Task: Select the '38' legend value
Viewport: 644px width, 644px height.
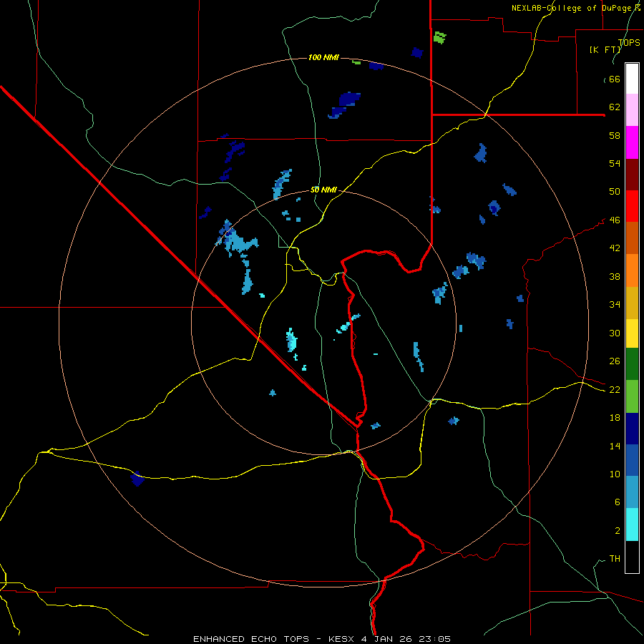Action: pos(615,277)
